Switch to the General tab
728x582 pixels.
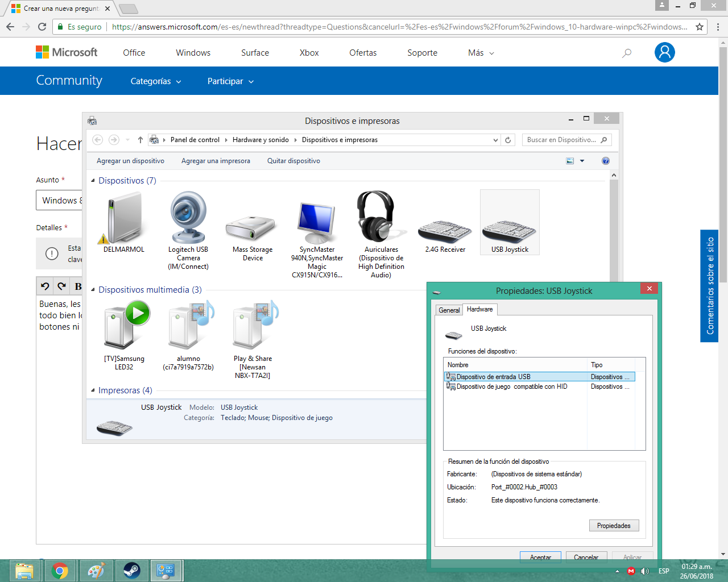(x=449, y=310)
